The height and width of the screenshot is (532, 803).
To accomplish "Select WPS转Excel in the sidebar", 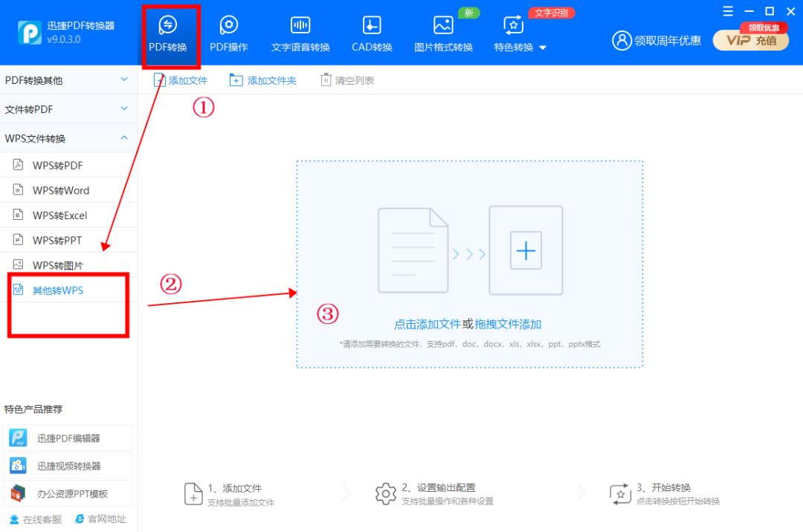I will 68,215.
